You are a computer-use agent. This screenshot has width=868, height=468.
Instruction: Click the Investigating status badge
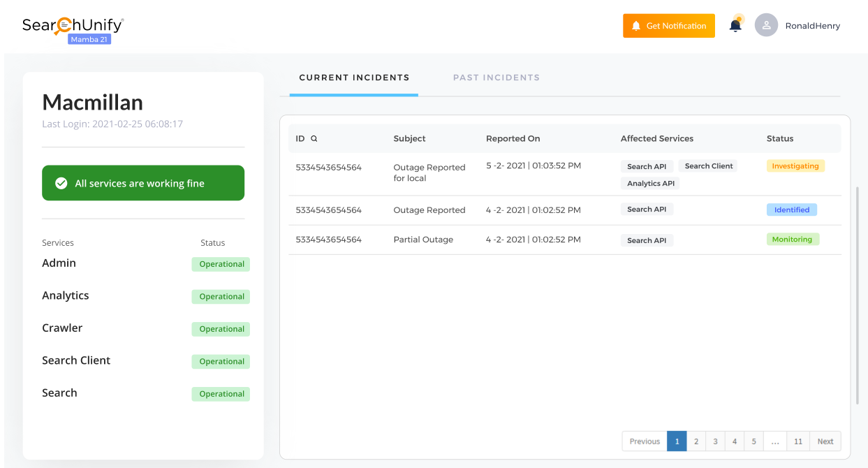click(795, 166)
